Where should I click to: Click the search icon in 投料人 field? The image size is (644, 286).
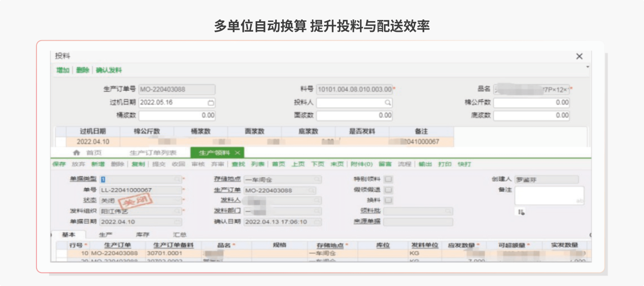click(388, 103)
